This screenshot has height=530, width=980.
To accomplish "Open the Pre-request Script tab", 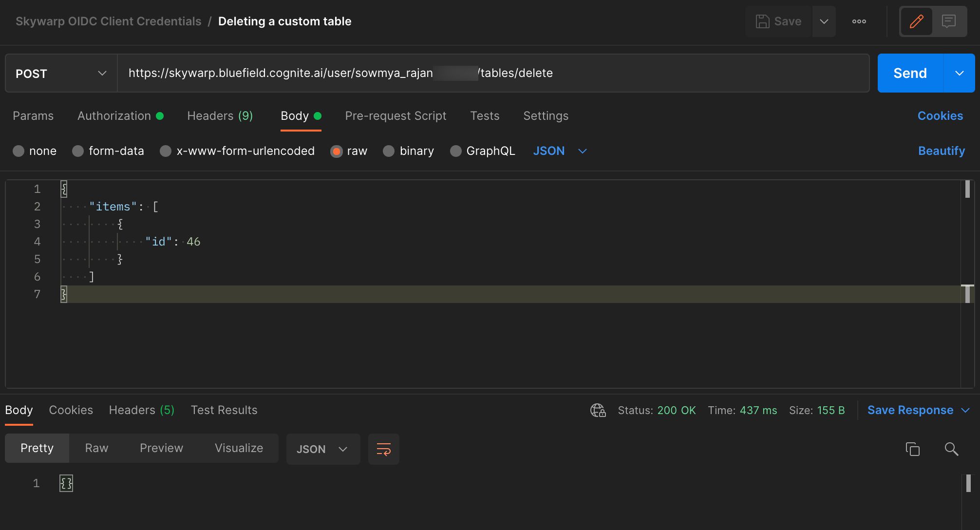I will pos(396,116).
